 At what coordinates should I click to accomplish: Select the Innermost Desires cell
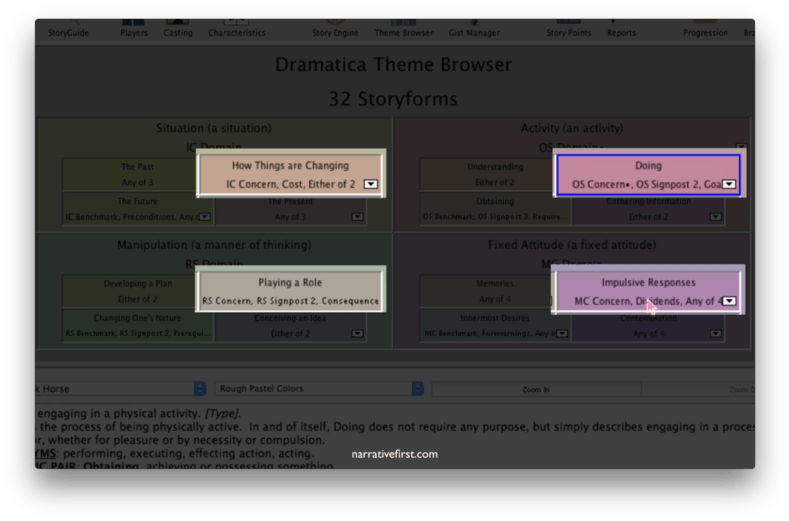[x=495, y=325]
